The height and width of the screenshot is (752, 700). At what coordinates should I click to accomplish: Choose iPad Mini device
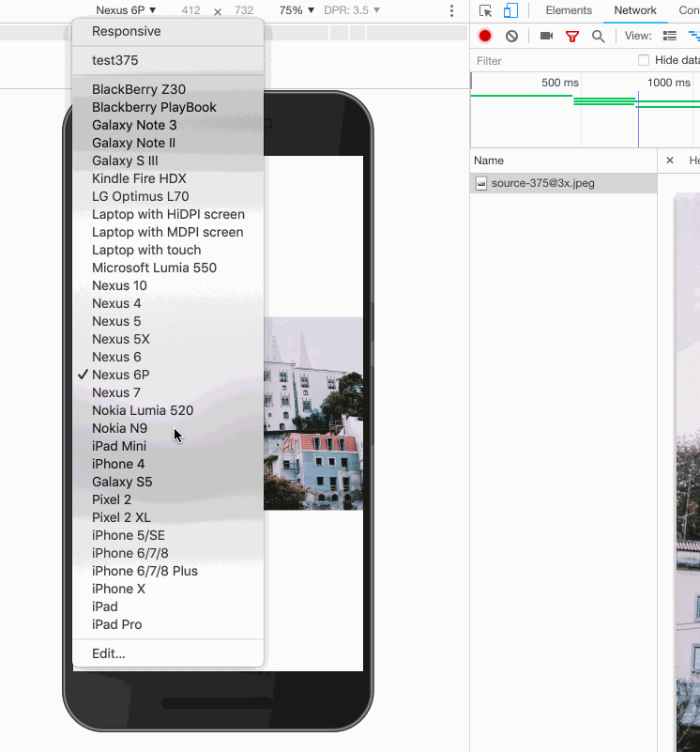coord(168,446)
